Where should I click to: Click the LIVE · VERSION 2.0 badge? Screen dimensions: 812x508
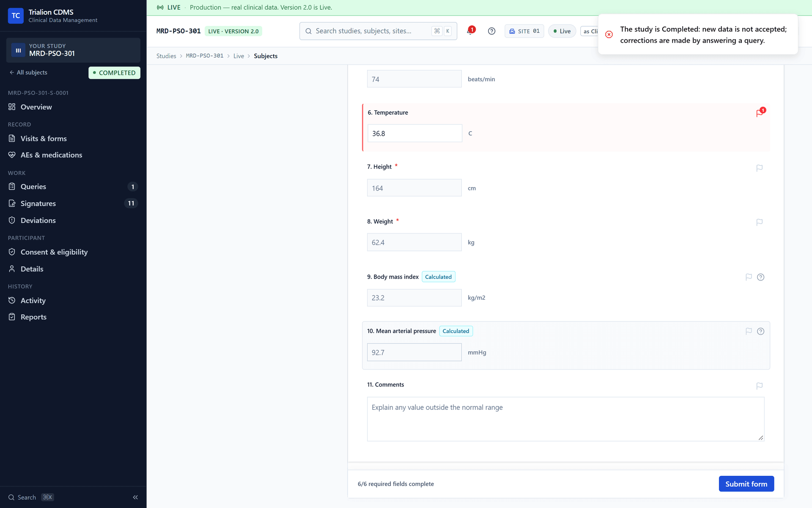[x=233, y=31]
